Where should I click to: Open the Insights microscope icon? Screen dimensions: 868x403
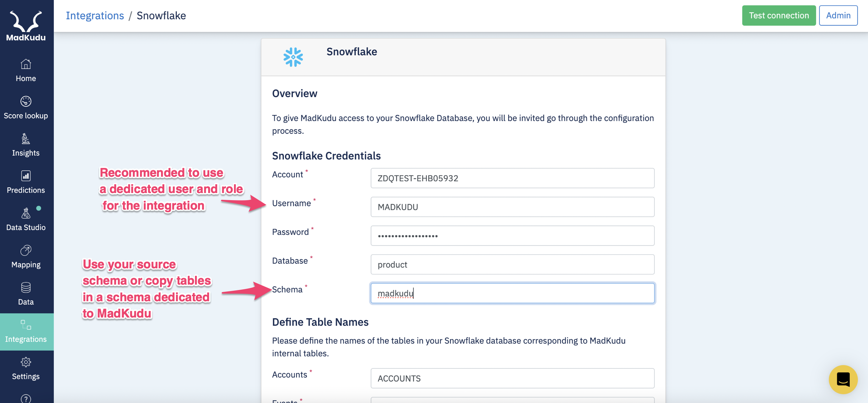26,138
